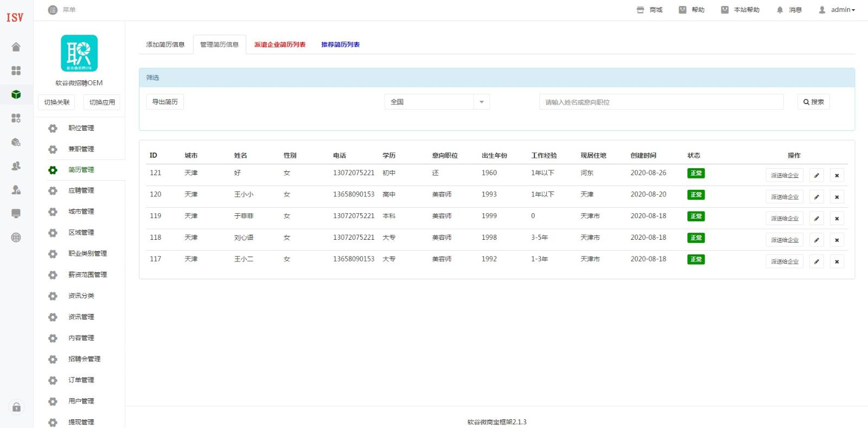
Task: Send resume 121 via 派送给企业
Action: pyautogui.click(x=784, y=175)
